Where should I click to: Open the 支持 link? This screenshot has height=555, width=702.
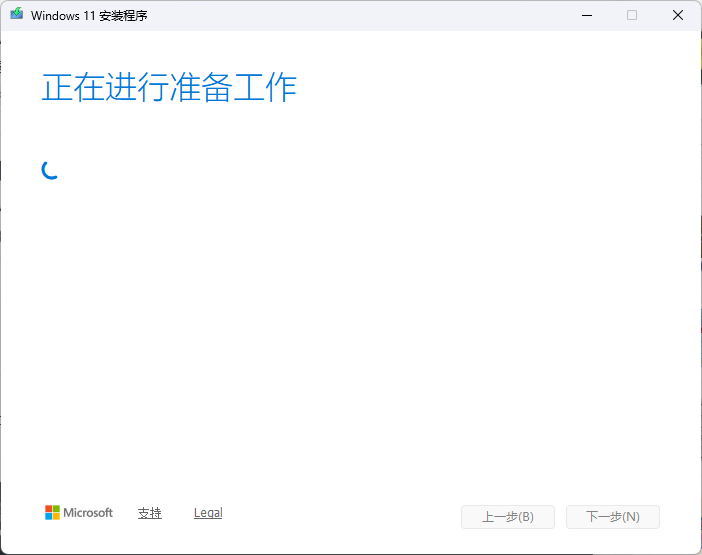pos(150,513)
